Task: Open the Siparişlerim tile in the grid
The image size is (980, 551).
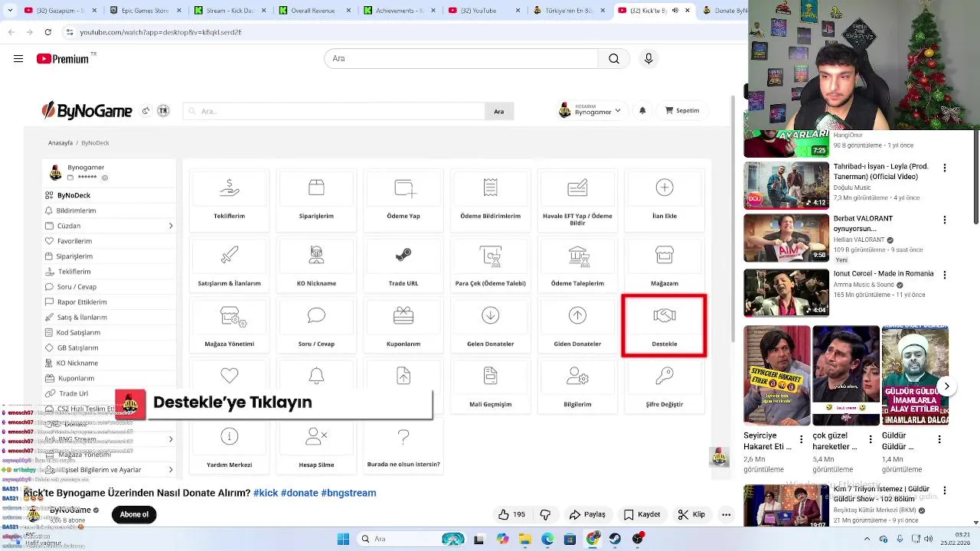Action: 316,199
